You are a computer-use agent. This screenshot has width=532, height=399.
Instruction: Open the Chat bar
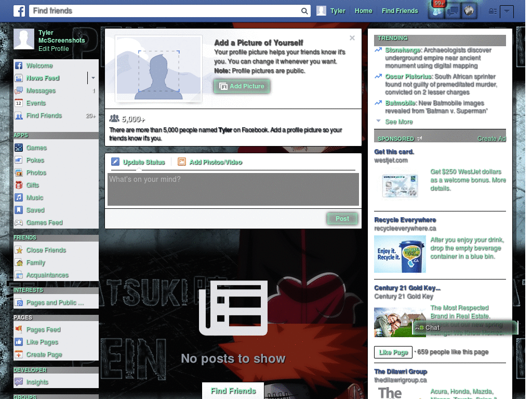click(x=465, y=328)
